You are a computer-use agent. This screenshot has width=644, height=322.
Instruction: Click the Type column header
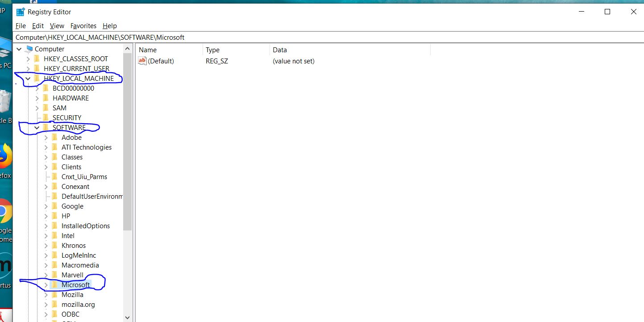point(237,50)
